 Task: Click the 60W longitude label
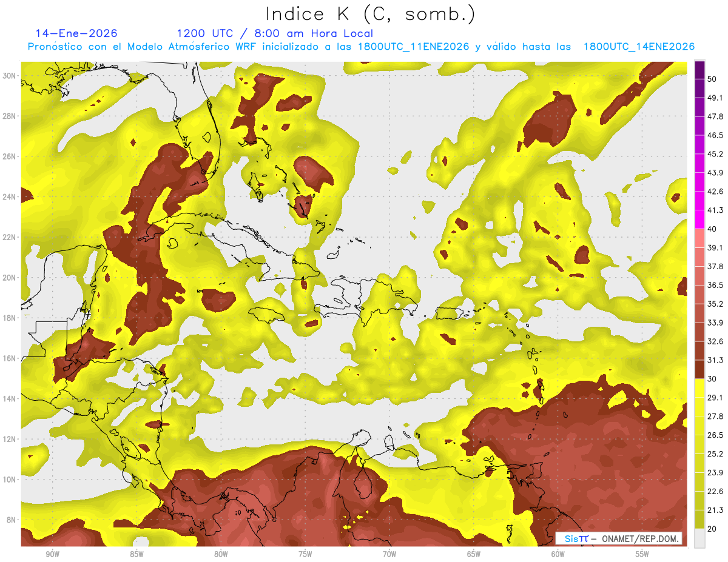[558, 554]
